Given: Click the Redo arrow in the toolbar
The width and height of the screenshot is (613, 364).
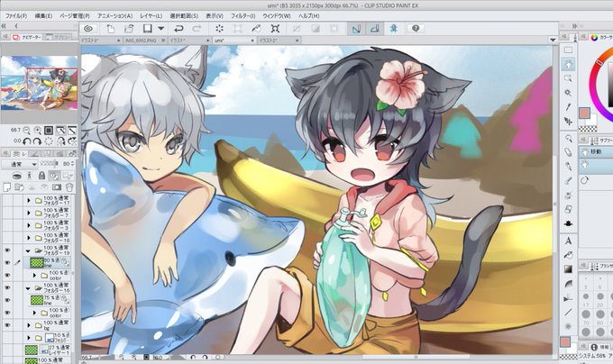Looking at the screenshot, I should (197, 29).
